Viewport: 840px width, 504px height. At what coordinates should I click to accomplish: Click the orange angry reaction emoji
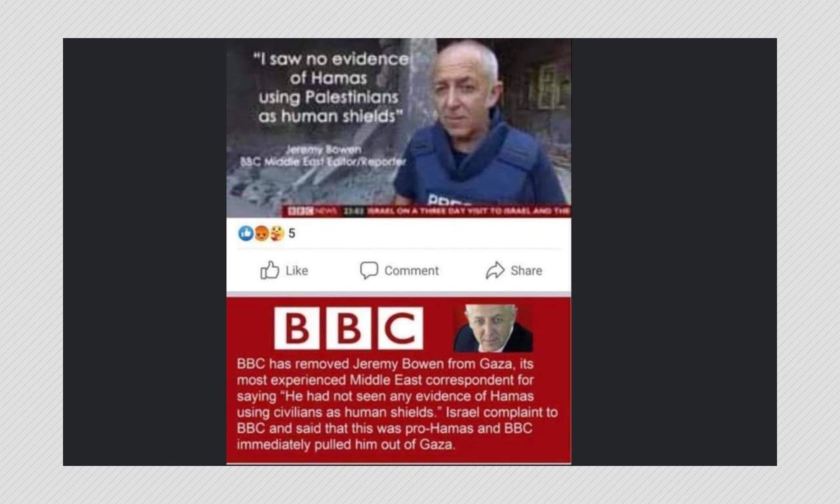pyautogui.click(x=261, y=234)
